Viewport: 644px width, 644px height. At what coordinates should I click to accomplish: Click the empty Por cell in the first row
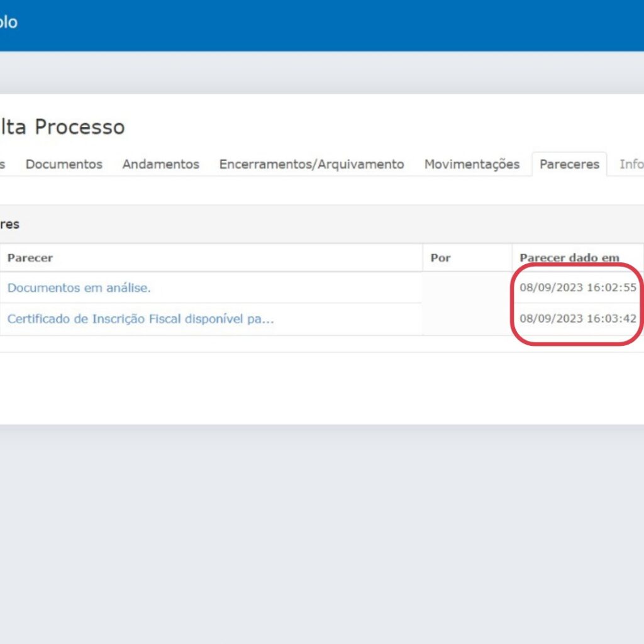pyautogui.click(x=467, y=288)
